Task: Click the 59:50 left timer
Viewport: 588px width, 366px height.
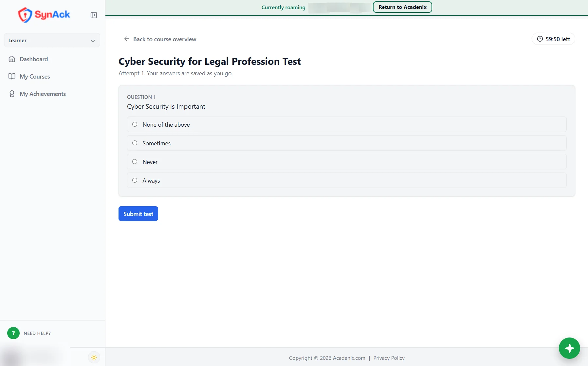Action: point(553,39)
